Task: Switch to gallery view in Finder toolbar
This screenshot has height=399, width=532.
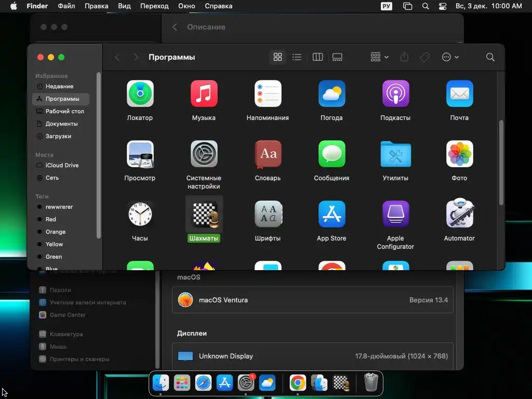Action: pos(337,57)
